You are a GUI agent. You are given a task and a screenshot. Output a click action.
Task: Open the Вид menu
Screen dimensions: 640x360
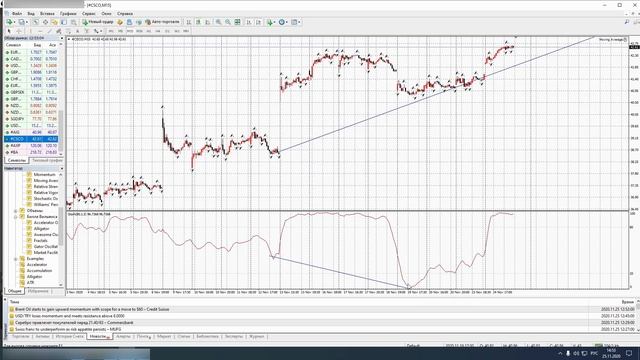coord(31,13)
